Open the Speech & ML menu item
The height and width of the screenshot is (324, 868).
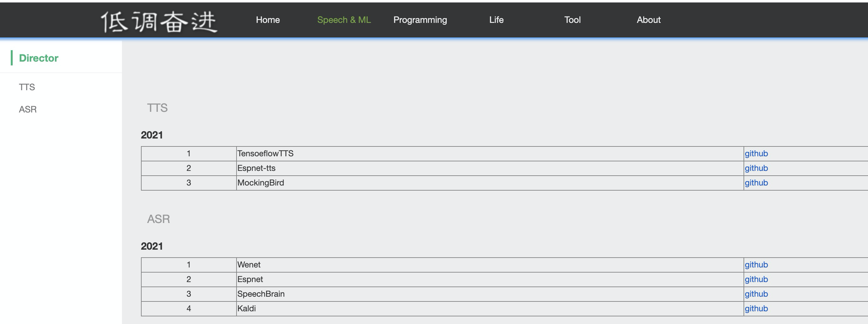344,20
